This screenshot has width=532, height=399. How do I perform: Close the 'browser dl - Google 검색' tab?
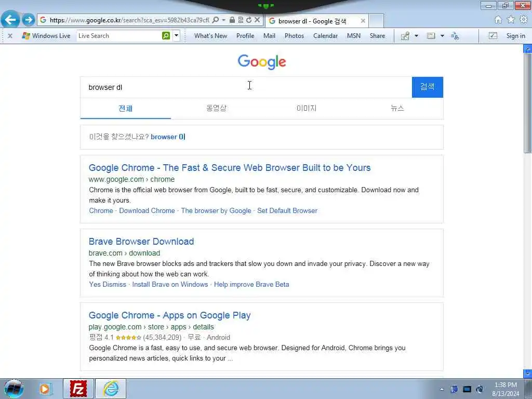click(x=363, y=21)
